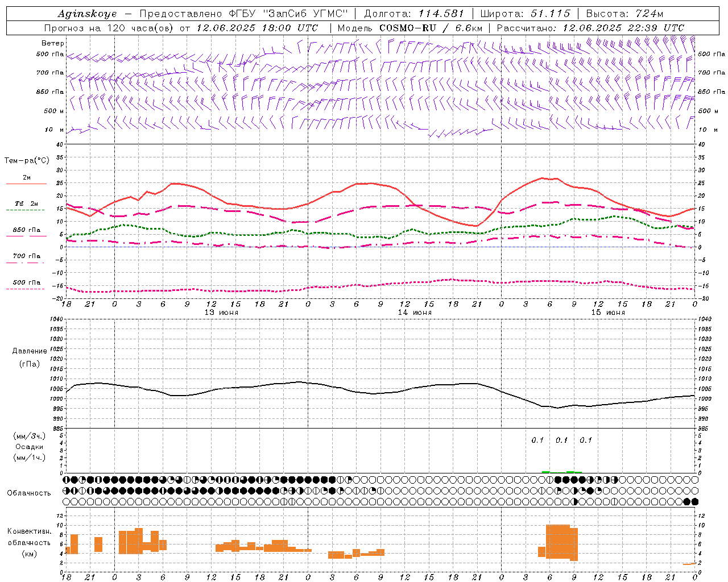
Task: Click the model name COSMO-RU / 6.6км
Action: point(431,28)
